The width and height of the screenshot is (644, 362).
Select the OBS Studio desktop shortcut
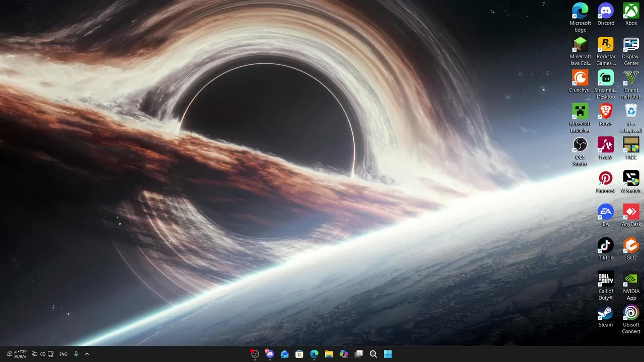coord(580,151)
